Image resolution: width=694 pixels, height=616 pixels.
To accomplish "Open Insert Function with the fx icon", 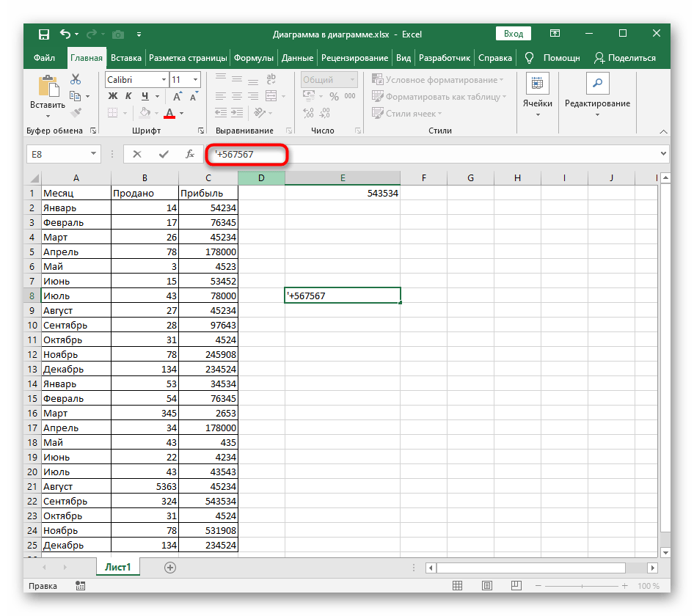I will 189,154.
